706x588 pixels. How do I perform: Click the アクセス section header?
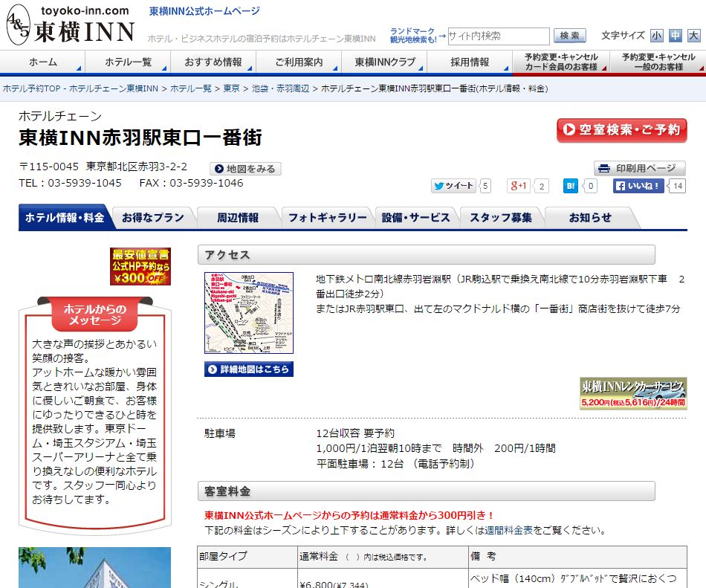coord(427,255)
